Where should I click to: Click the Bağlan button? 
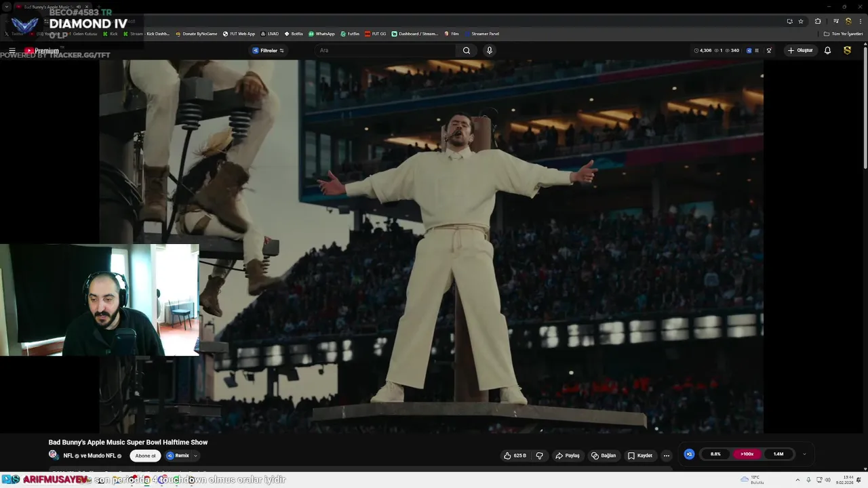click(604, 455)
